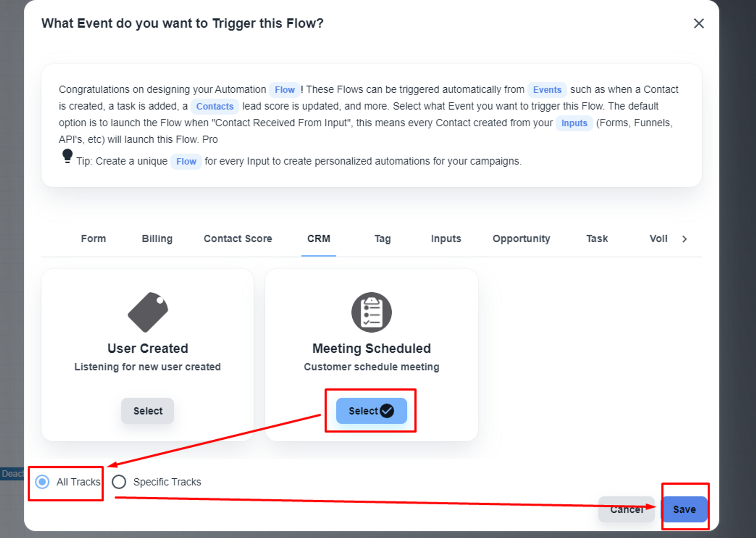Open the Billing tab
The image size is (756, 538).
click(157, 239)
